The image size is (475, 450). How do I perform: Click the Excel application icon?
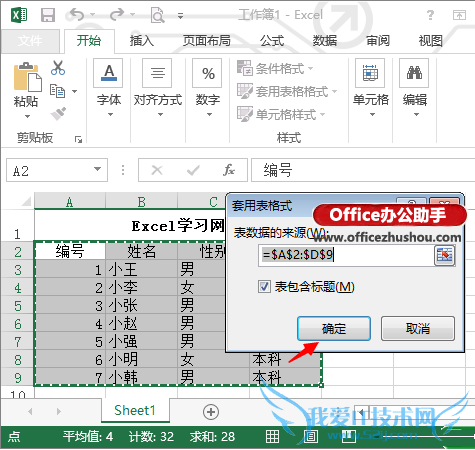click(x=19, y=15)
